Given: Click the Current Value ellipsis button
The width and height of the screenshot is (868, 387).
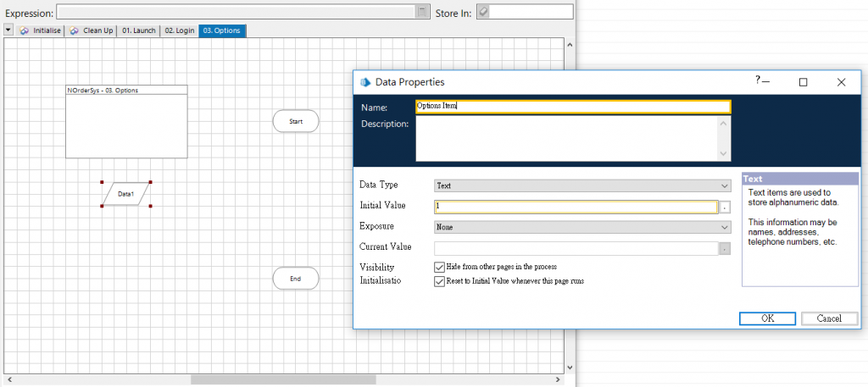Looking at the screenshot, I should tap(726, 248).
